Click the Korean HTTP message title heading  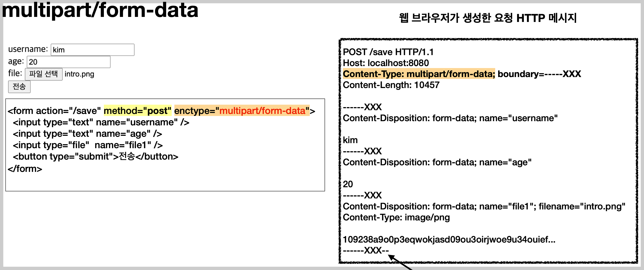pos(487,18)
